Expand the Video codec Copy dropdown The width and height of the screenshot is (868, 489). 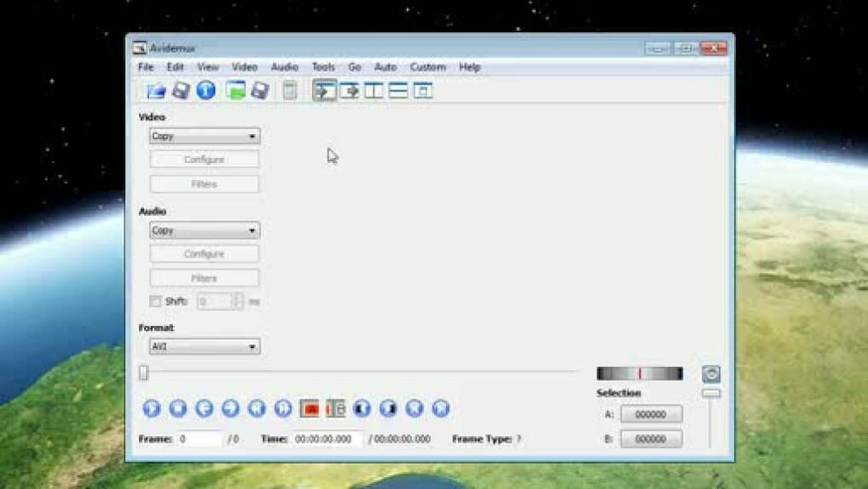click(x=205, y=137)
